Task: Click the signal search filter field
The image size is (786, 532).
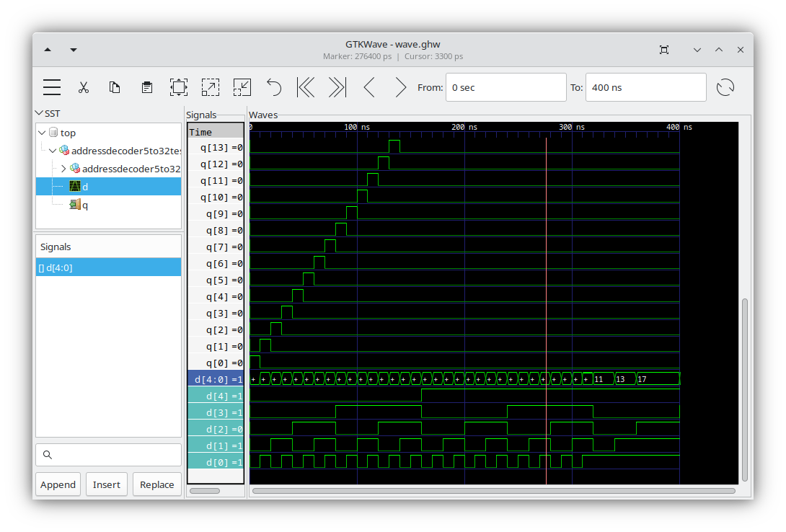Action: [108, 455]
